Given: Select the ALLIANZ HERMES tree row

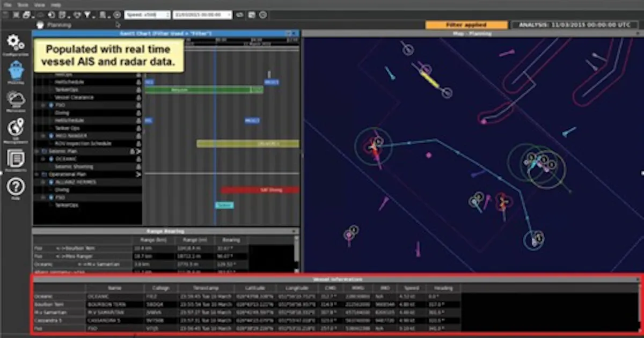Looking at the screenshot, I should click(x=88, y=182).
